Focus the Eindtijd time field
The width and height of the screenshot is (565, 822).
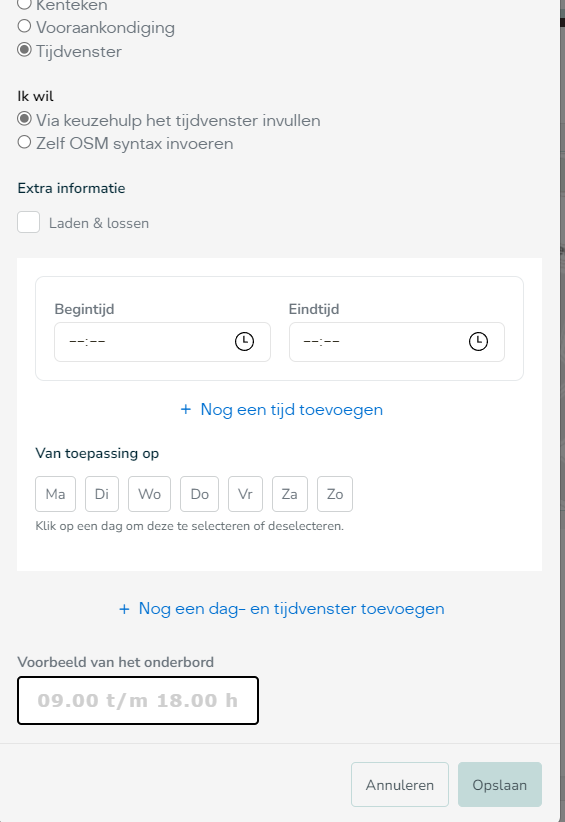coord(397,342)
